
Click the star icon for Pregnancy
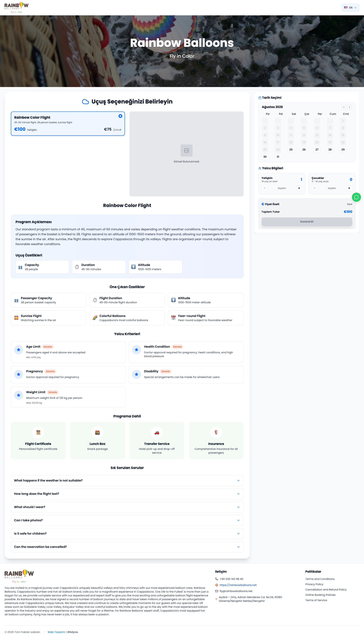coord(19,374)
